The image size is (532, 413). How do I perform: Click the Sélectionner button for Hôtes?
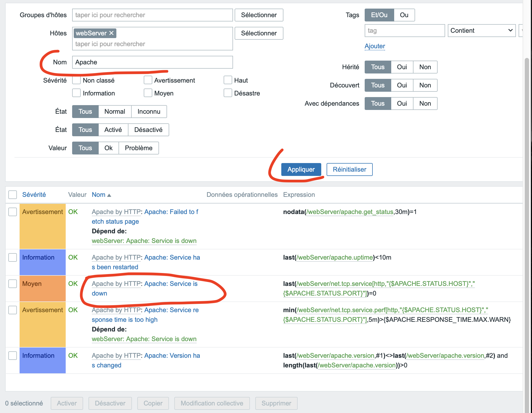[259, 33]
